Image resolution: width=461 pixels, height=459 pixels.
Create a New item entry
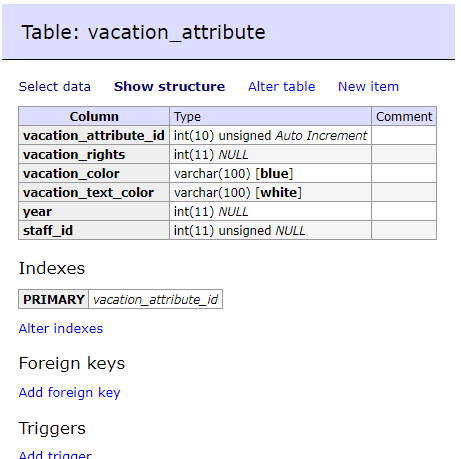pyautogui.click(x=368, y=87)
